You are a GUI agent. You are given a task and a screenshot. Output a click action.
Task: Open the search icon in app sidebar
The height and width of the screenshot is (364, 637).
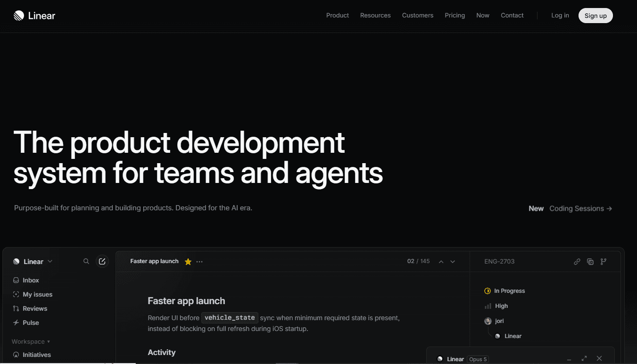coord(86,261)
